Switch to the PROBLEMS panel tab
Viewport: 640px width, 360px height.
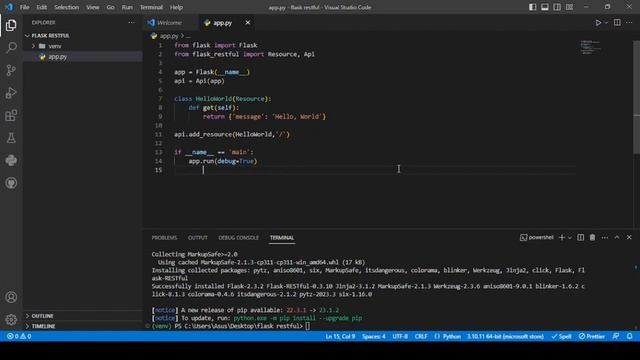coord(164,238)
